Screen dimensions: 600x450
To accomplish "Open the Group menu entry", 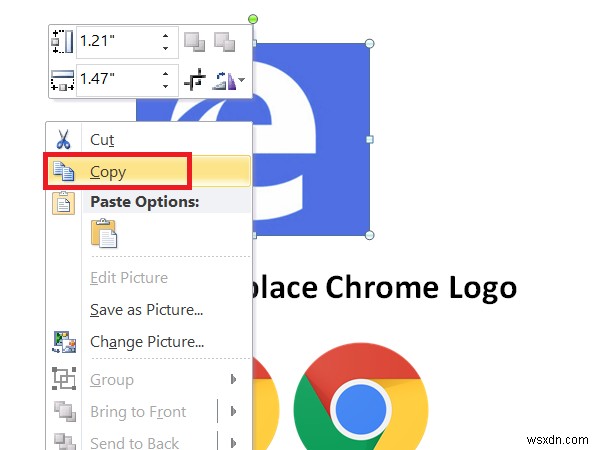I will click(148, 380).
